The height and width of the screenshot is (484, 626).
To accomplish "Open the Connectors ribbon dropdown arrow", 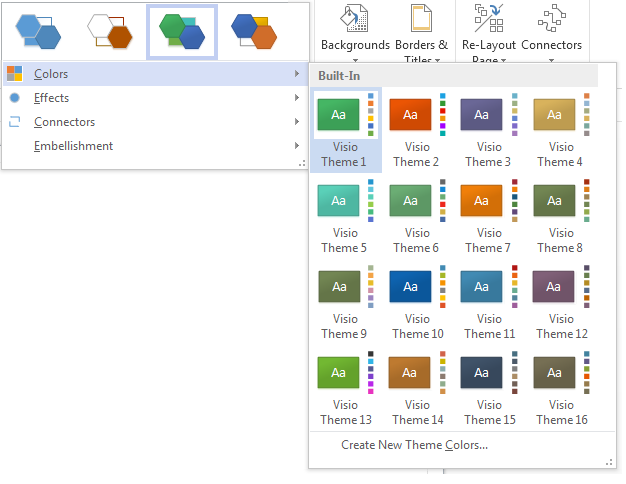I will 551,60.
